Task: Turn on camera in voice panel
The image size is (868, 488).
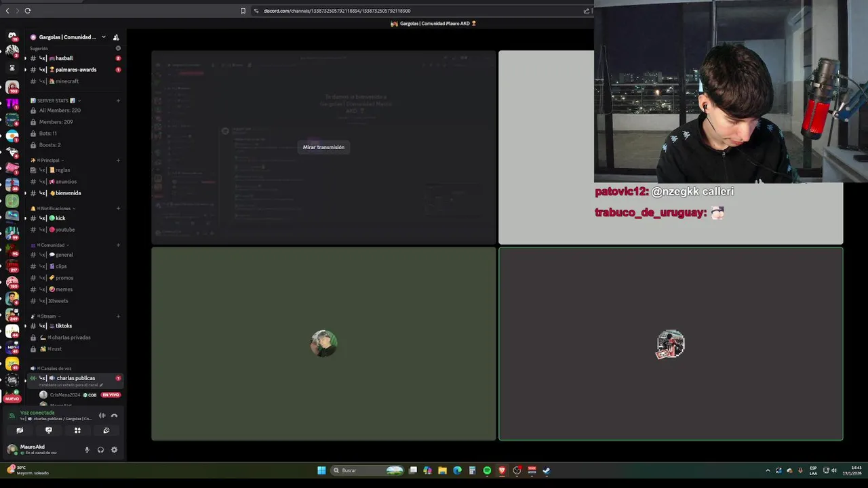Action: (x=20, y=430)
